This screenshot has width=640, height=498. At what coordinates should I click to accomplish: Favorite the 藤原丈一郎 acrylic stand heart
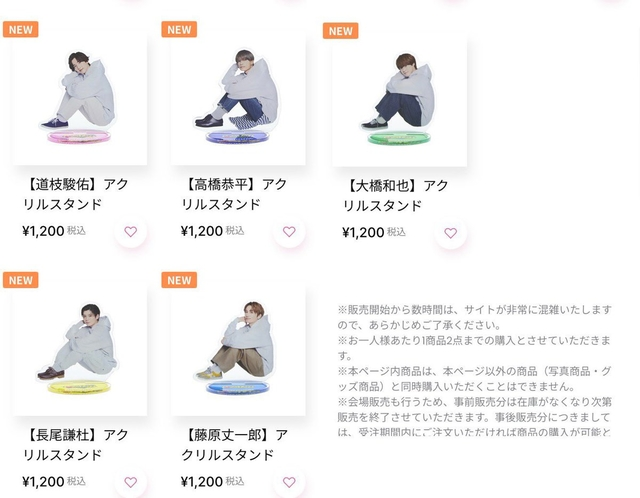(289, 482)
